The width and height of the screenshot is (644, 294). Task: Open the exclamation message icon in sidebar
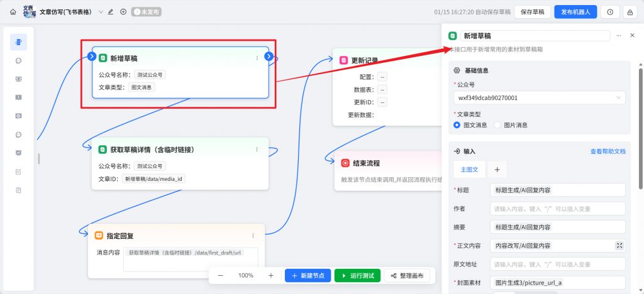click(x=18, y=97)
